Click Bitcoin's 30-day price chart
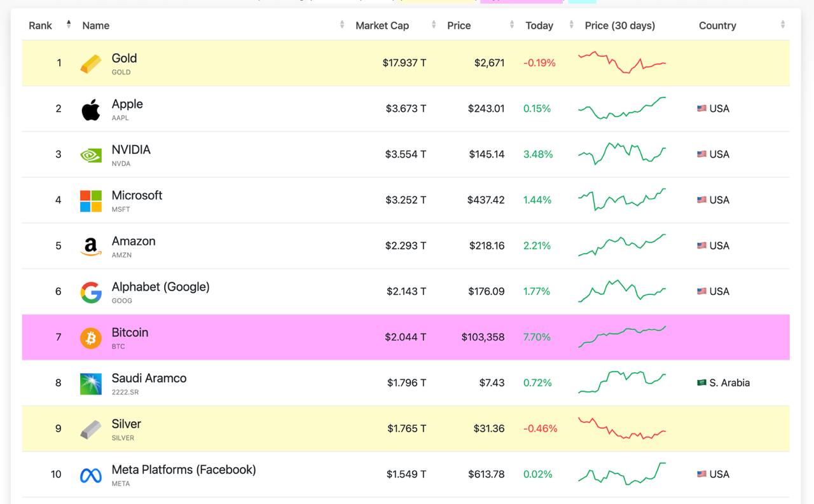Image resolution: width=814 pixels, height=504 pixels. pyautogui.click(x=622, y=337)
